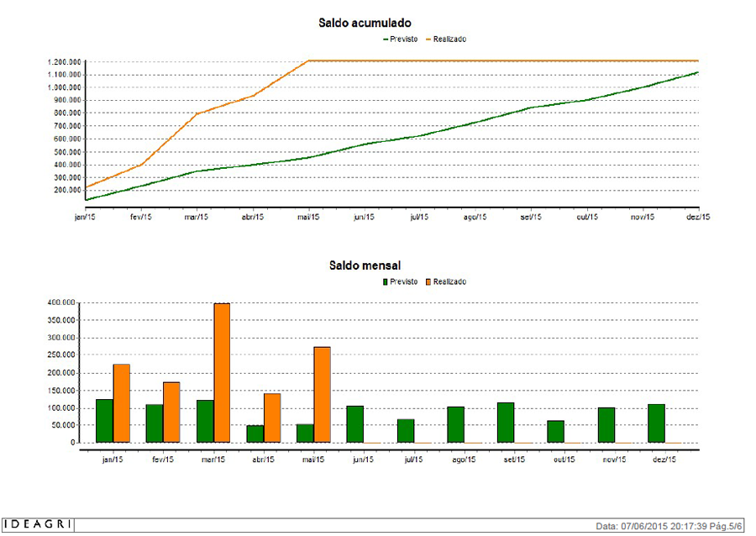
Task: Click the green Previsto bar for fev/15
Action: tap(155, 423)
